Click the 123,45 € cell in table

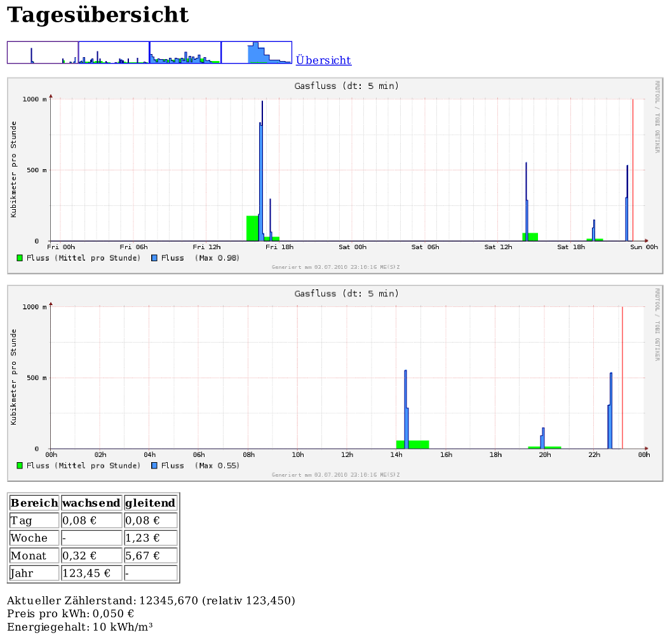[x=91, y=573]
